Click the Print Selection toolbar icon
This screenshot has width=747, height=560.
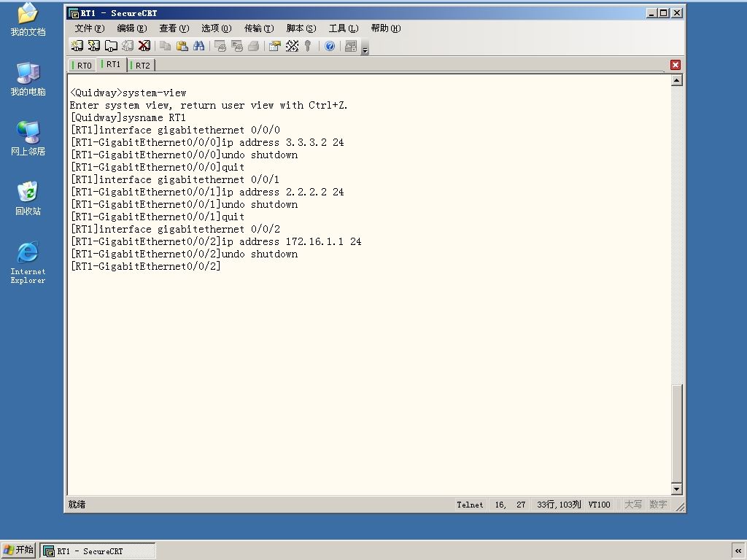tap(237, 46)
